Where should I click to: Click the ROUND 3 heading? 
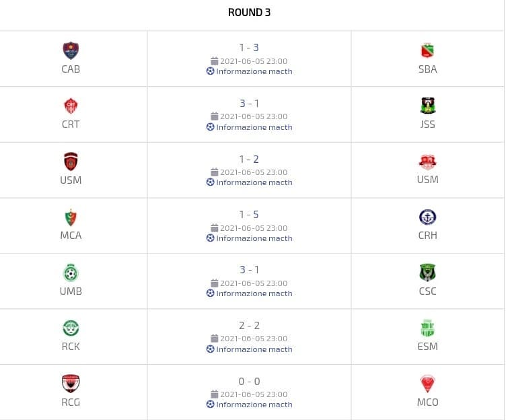point(249,12)
